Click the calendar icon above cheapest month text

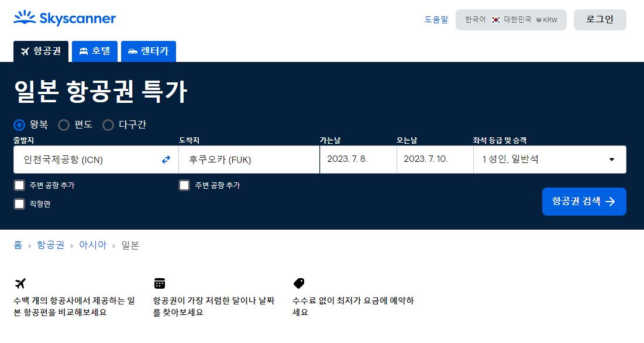(159, 283)
